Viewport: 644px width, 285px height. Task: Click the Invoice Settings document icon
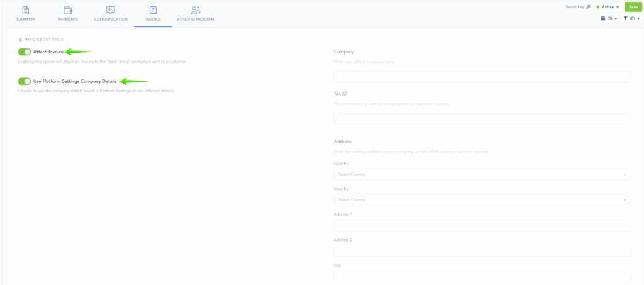tap(20, 40)
